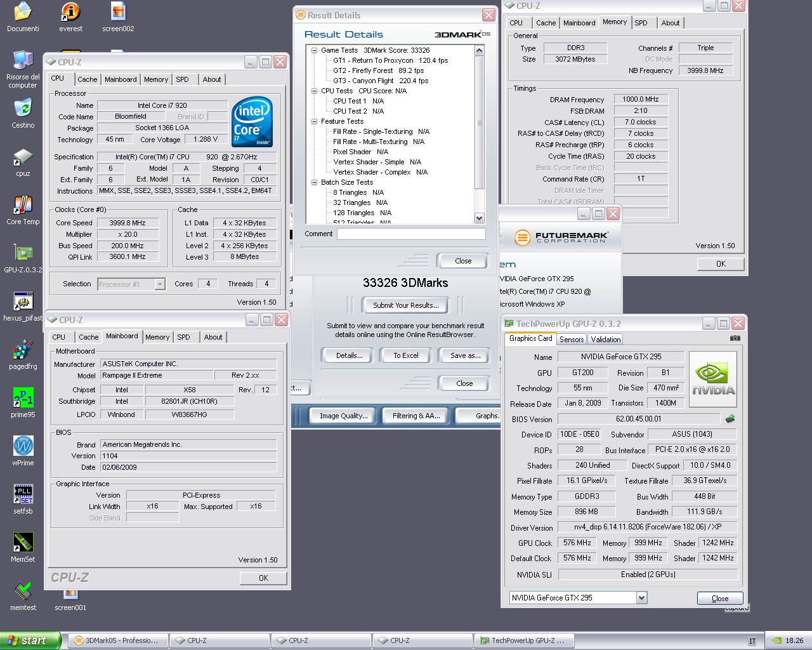This screenshot has width=812, height=650.
Task: Open the screen002 desktop file
Action: pos(118,17)
